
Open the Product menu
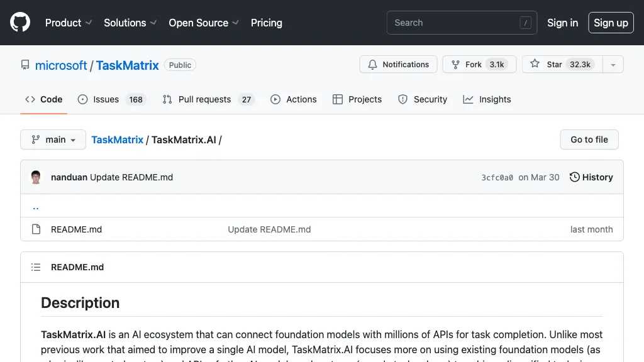68,23
